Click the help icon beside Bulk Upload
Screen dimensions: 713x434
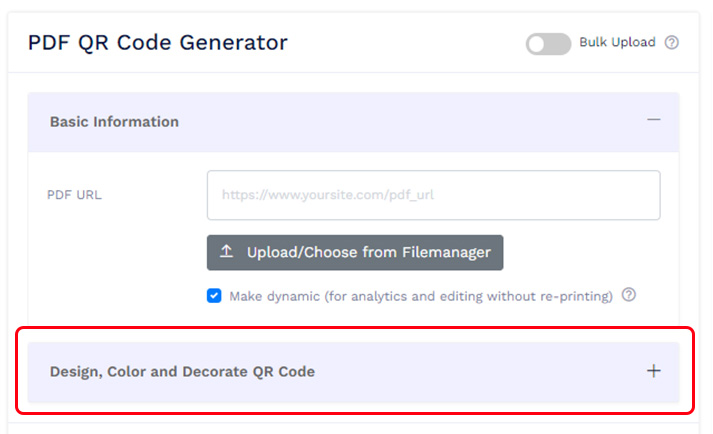672,43
